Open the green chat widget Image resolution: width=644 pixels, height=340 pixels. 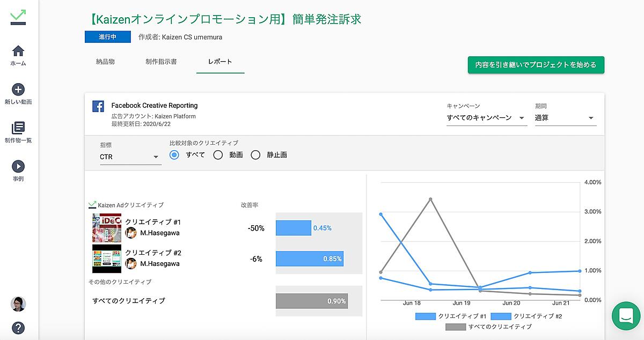click(x=626, y=316)
